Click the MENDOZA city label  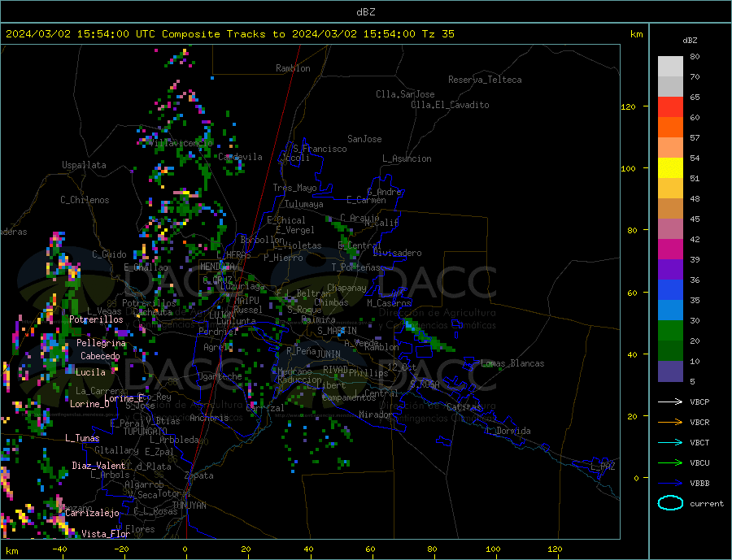pos(218,267)
